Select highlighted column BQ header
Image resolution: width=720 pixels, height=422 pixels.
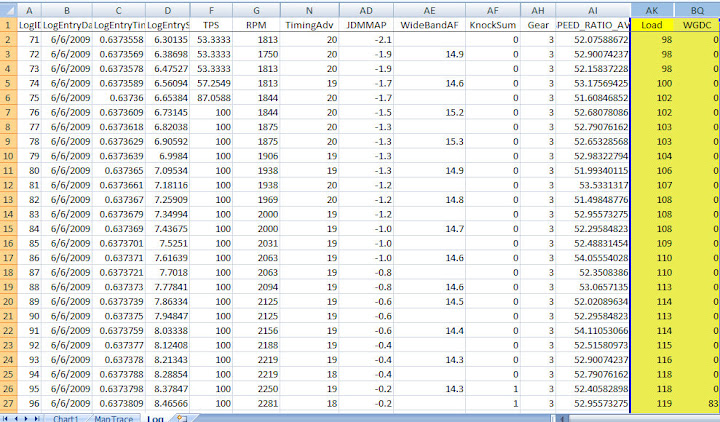pos(697,10)
